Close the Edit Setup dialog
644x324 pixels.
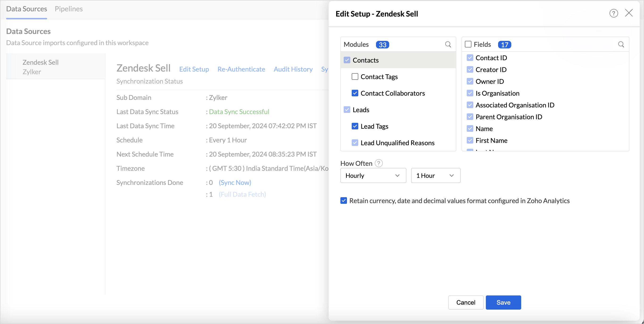tap(629, 13)
